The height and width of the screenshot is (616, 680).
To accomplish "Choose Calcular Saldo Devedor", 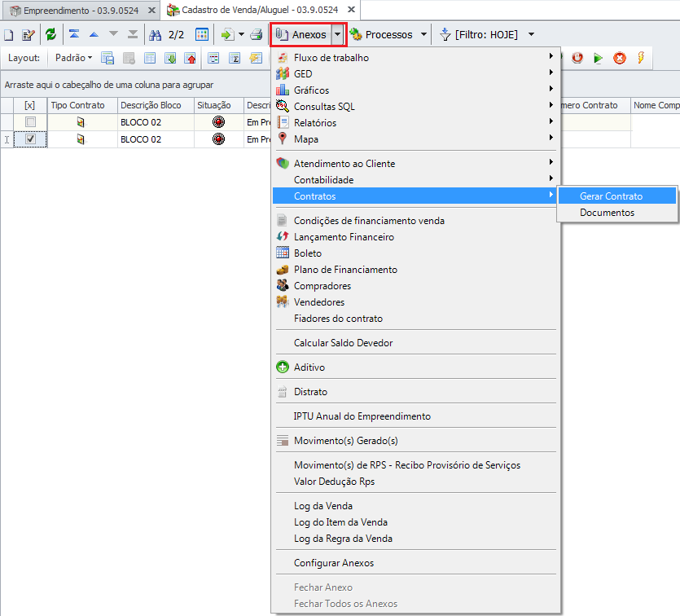I will 415,343.
